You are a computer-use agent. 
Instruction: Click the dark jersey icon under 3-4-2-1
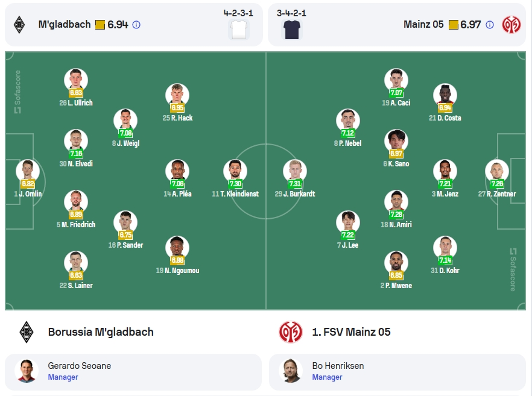[291, 30]
